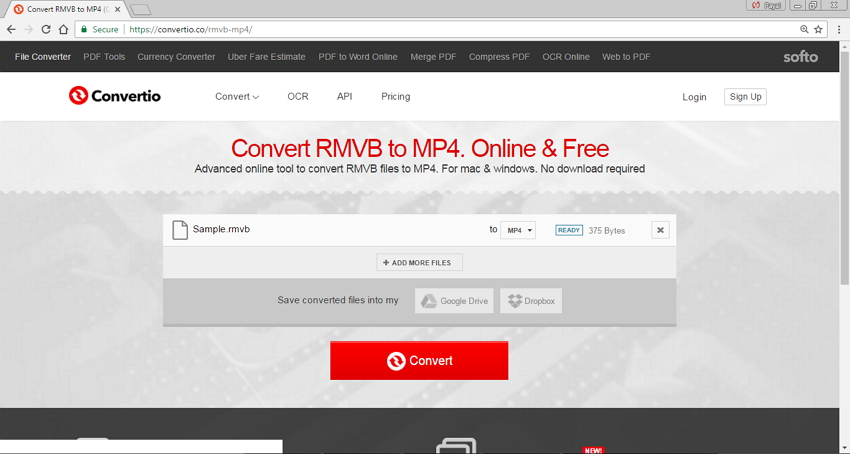Click the 375 Bytes file size

(x=607, y=231)
